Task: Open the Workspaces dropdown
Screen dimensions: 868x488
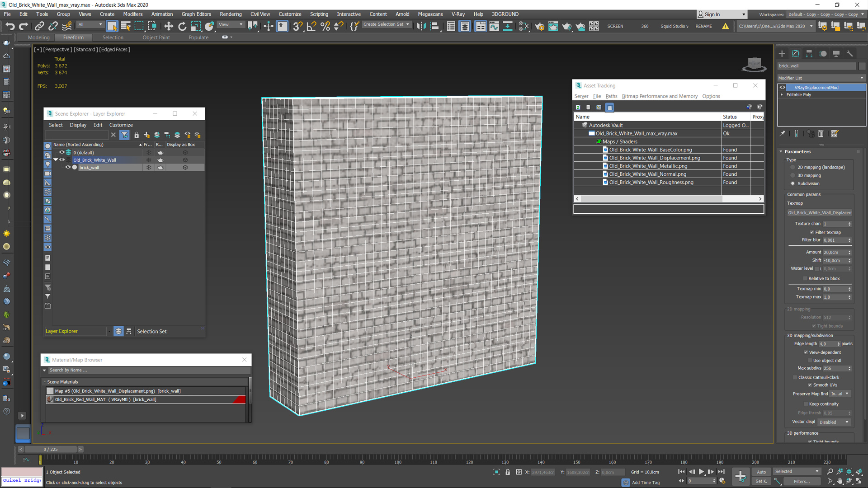Action: pyautogui.click(x=826, y=14)
